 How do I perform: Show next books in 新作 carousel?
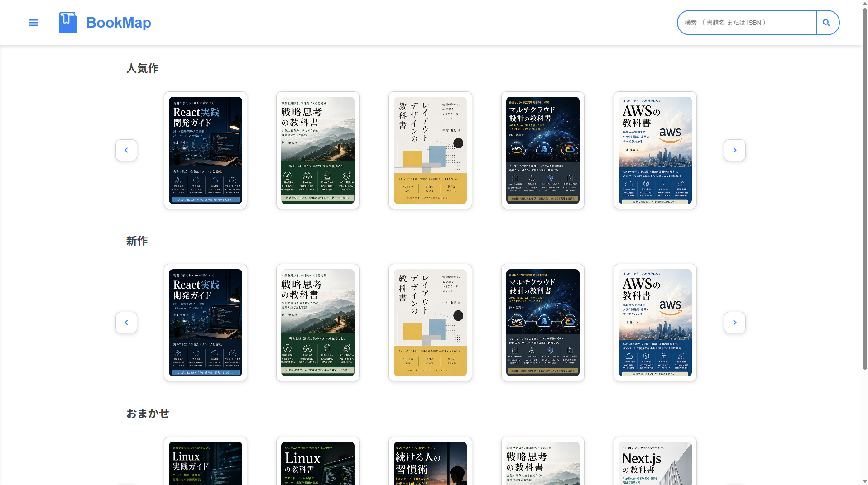[x=735, y=323]
